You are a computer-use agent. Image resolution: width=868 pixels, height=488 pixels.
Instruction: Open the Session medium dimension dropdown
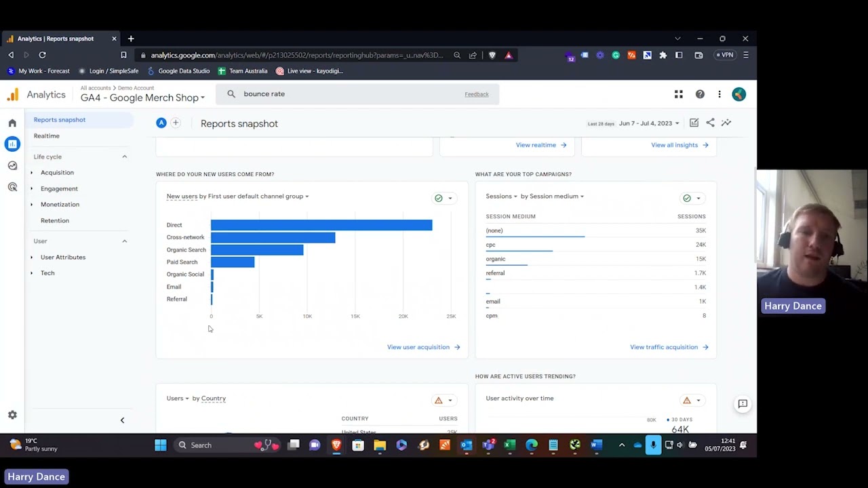point(557,197)
